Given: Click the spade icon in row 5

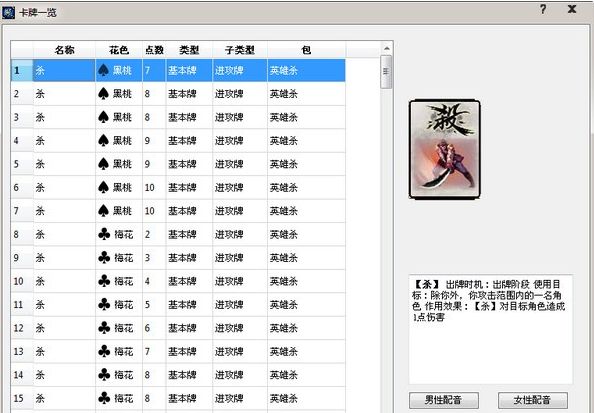Looking at the screenshot, I should [103, 164].
